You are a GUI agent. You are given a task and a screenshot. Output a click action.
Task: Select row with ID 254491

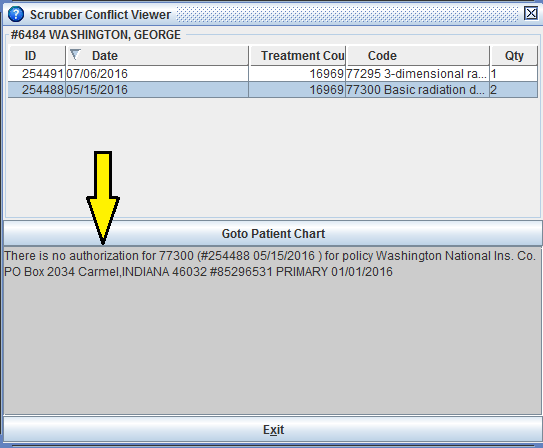pos(273,74)
